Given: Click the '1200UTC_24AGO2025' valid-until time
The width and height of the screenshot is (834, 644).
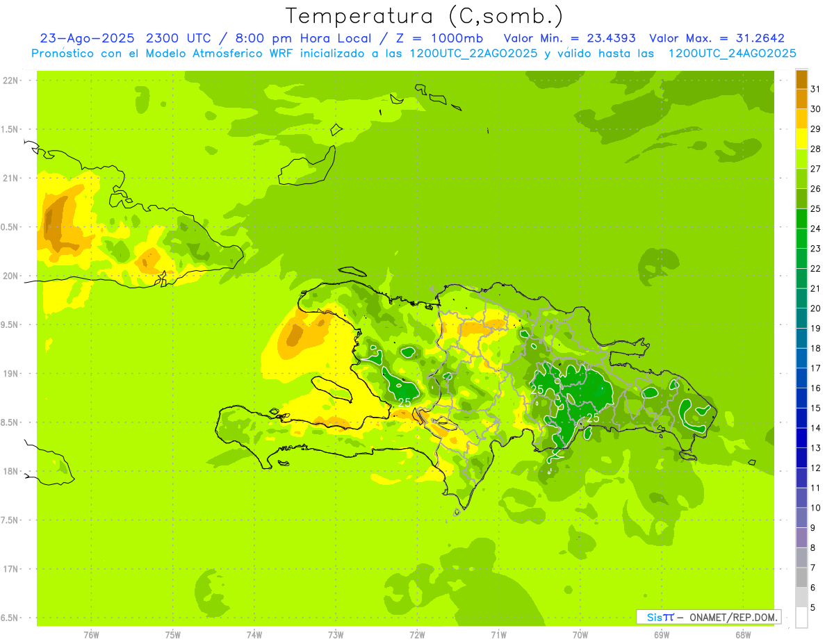Looking at the screenshot, I should click(x=732, y=53).
